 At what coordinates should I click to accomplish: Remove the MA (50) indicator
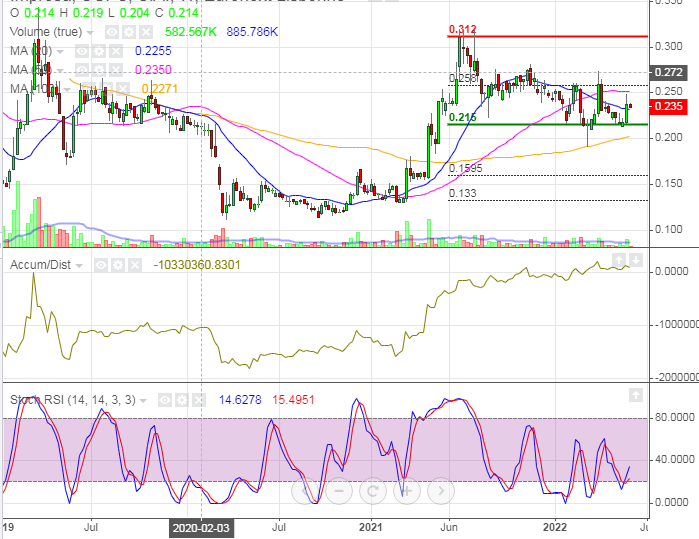click(116, 70)
